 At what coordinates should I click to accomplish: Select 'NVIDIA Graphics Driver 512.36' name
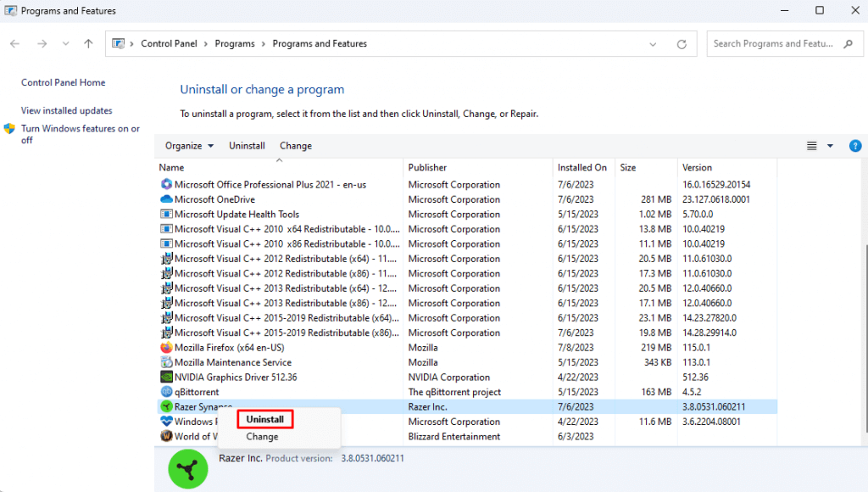pyautogui.click(x=236, y=377)
